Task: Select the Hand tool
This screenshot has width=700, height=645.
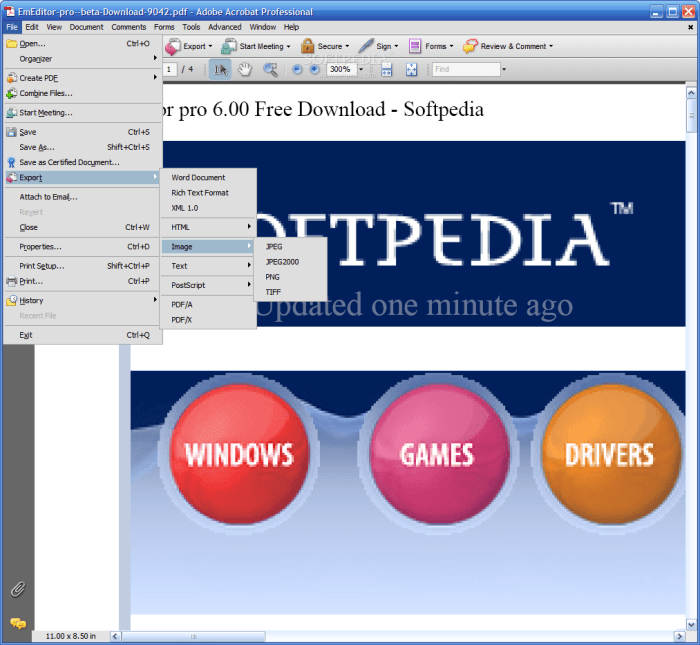Action: (x=244, y=69)
